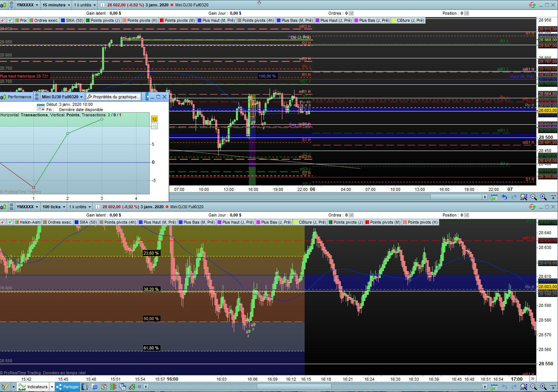Open the bottom chart's info icon
558x392 pixels.
(97, 207)
